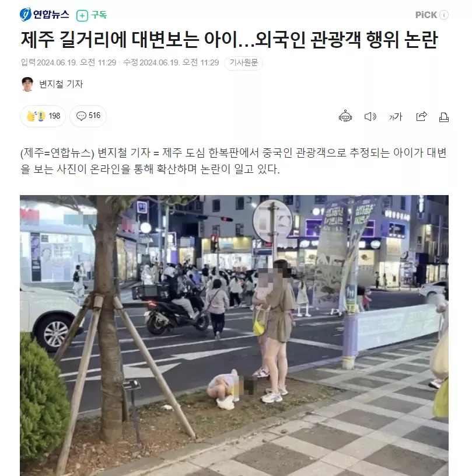Open the PiCK info circle icon
Viewport: 472px width, 476px height.
pos(444,15)
